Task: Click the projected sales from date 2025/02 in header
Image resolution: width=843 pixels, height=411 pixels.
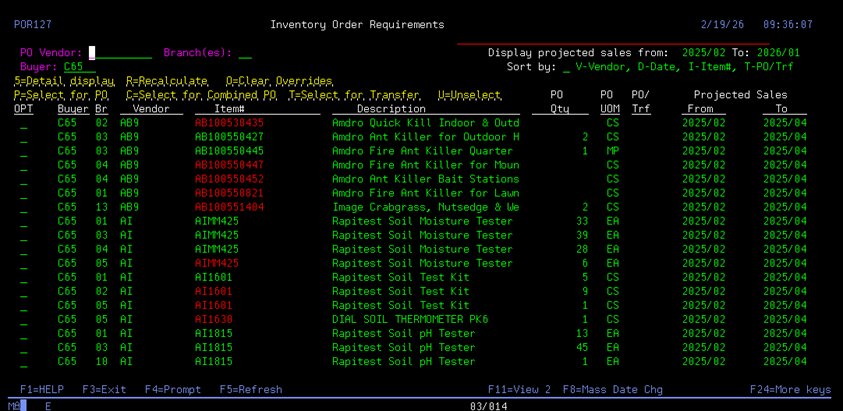Action: pos(703,53)
